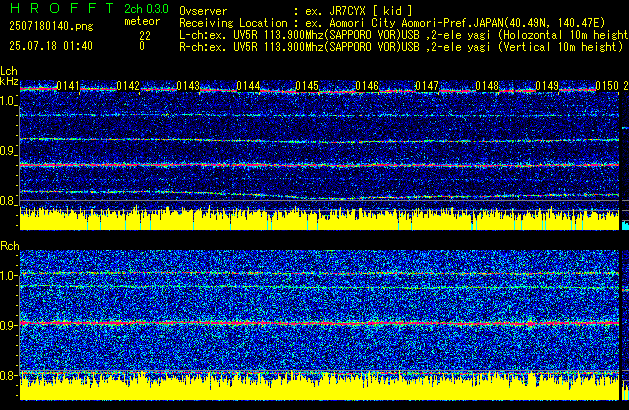This screenshot has width=629, height=410.
Task: Click the Lch 1.0 kHz axis label
Action: (8, 101)
